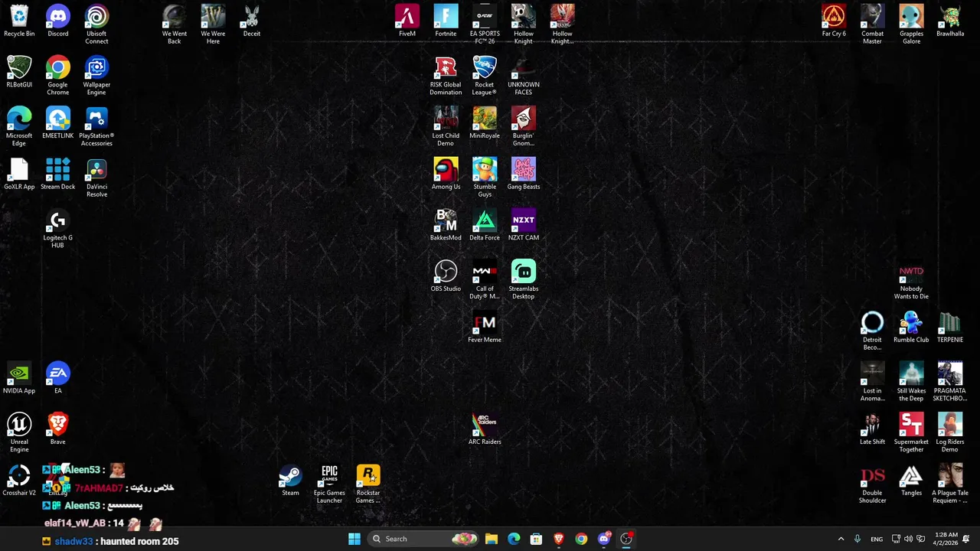Launch MiniRoyale from the desktop
Screen dimensions: 980x551
(485, 123)
